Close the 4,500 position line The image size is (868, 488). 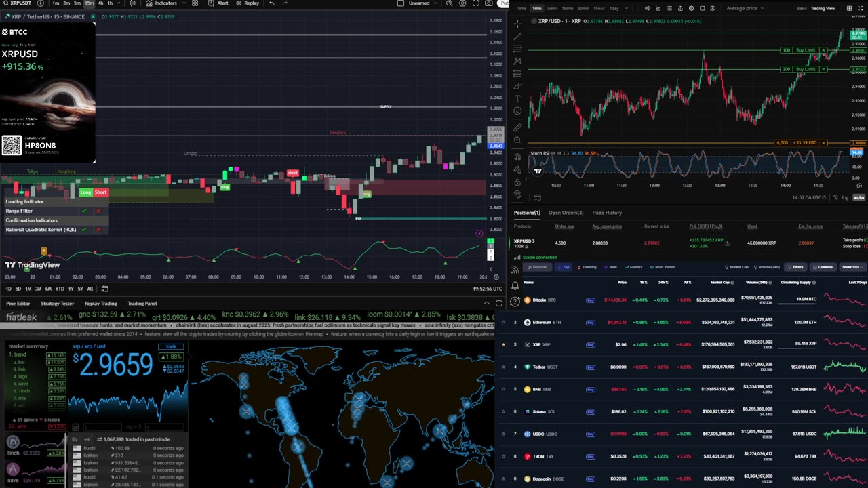coord(823,143)
